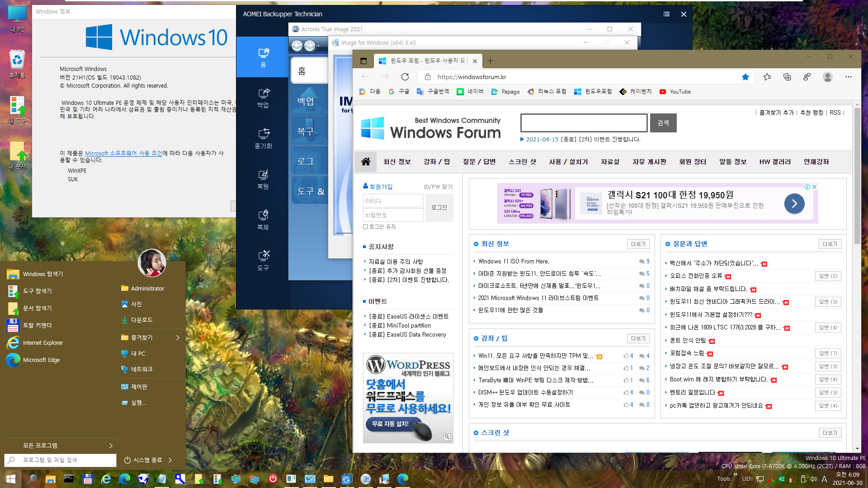
Task: Click the Galaxy S21 ad arrow button
Action: [x=794, y=203]
